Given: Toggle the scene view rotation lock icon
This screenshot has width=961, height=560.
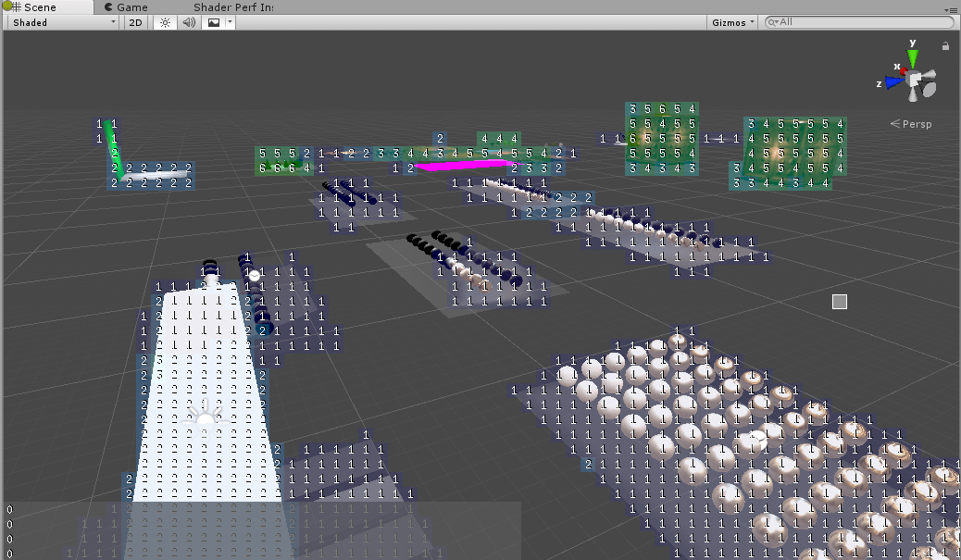Looking at the screenshot, I should [945, 45].
